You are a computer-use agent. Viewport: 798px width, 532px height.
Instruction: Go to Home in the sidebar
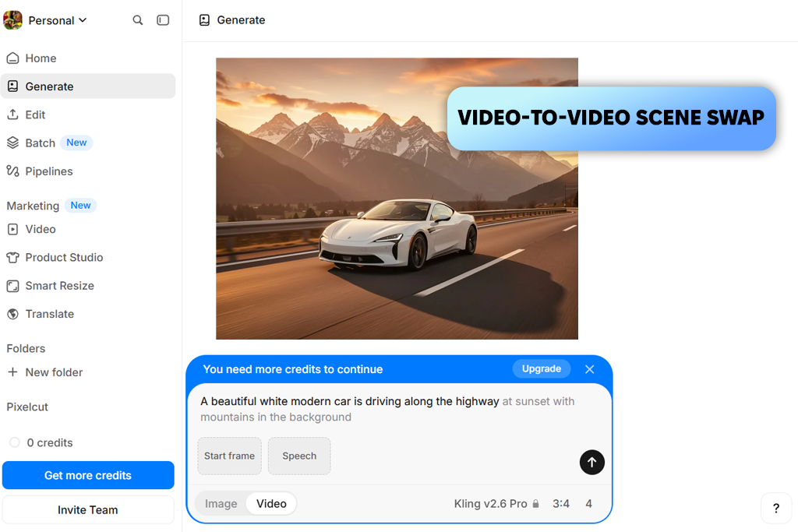coord(88,58)
